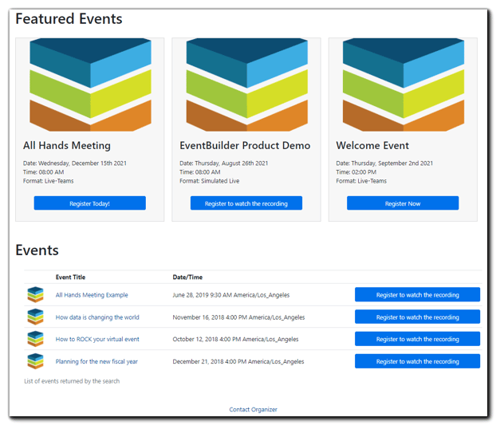Register to watch Planning for the new fiscal year
Image resolution: width=504 pixels, height=433 pixels.
click(x=418, y=361)
